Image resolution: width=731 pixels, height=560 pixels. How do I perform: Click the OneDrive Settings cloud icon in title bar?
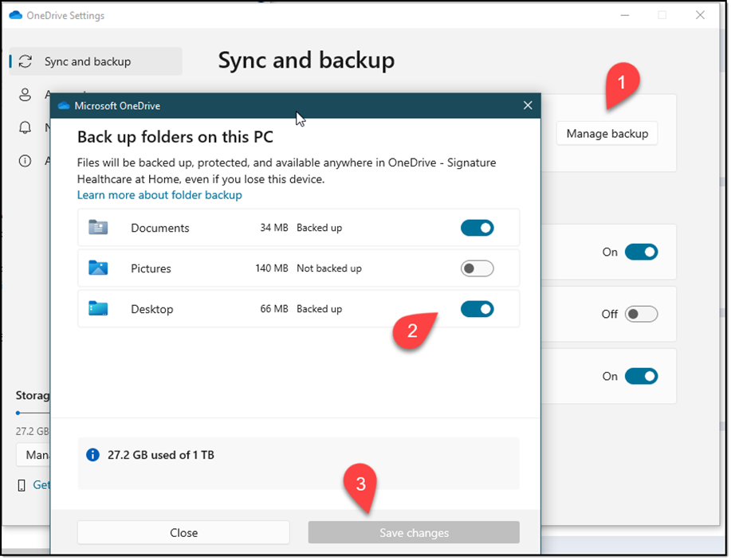(16, 15)
